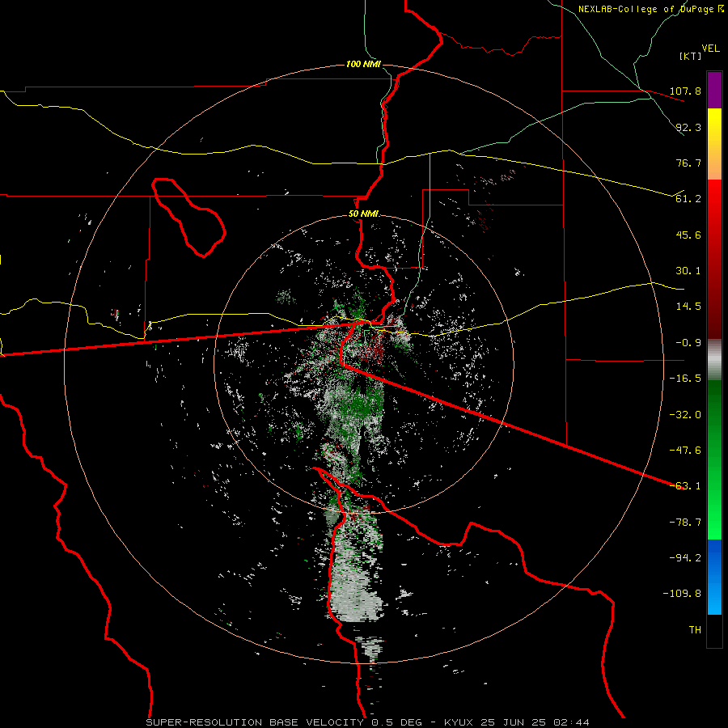Click the -94.2 legend value
The width and height of the screenshot is (728, 728).
click(685, 558)
